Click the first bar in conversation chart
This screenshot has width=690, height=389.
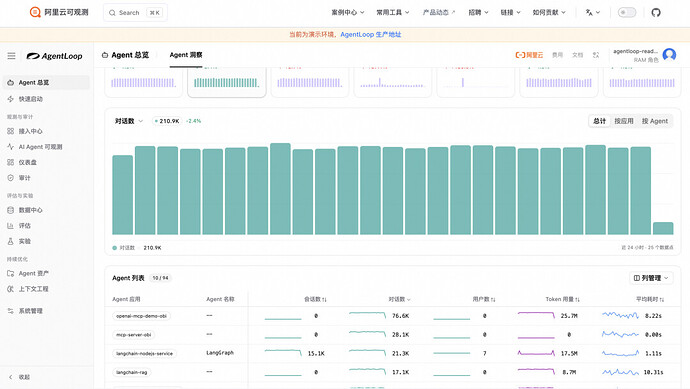(x=122, y=195)
